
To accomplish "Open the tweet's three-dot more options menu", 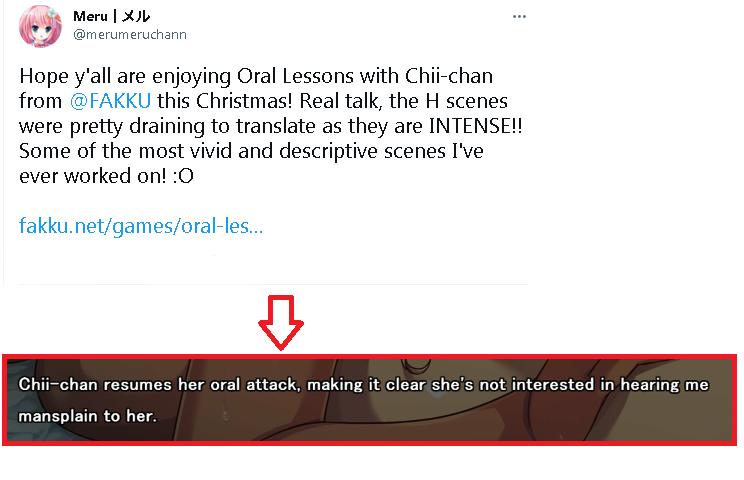I will pyautogui.click(x=518, y=18).
